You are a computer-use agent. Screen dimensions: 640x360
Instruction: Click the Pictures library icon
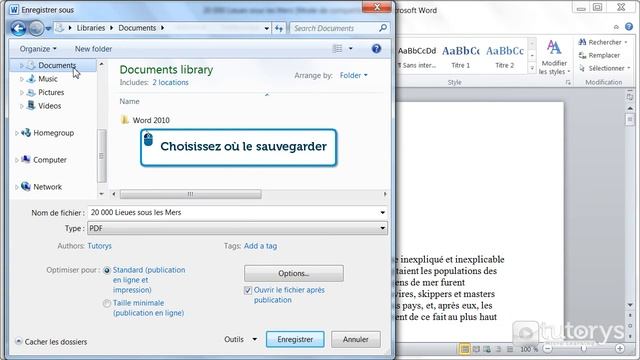tap(31, 92)
